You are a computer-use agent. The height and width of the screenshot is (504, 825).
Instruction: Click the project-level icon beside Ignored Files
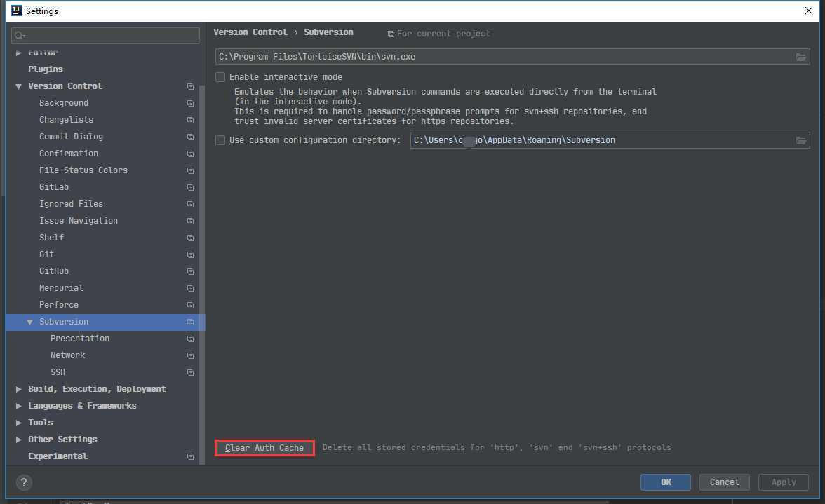191,205
